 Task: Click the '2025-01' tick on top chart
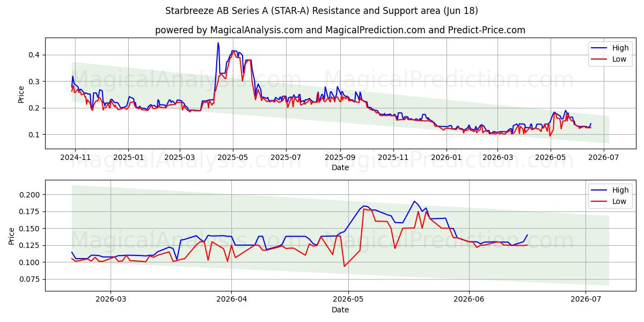point(128,157)
